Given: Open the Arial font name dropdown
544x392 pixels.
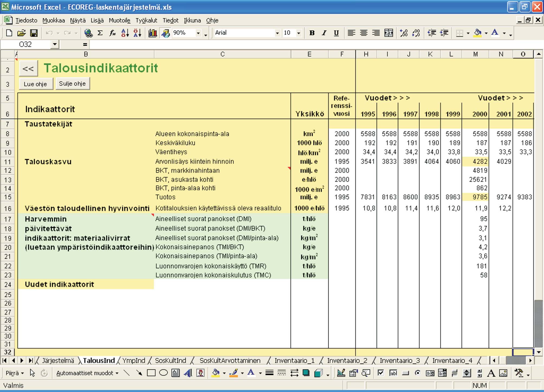Looking at the screenshot, I should (x=277, y=33).
